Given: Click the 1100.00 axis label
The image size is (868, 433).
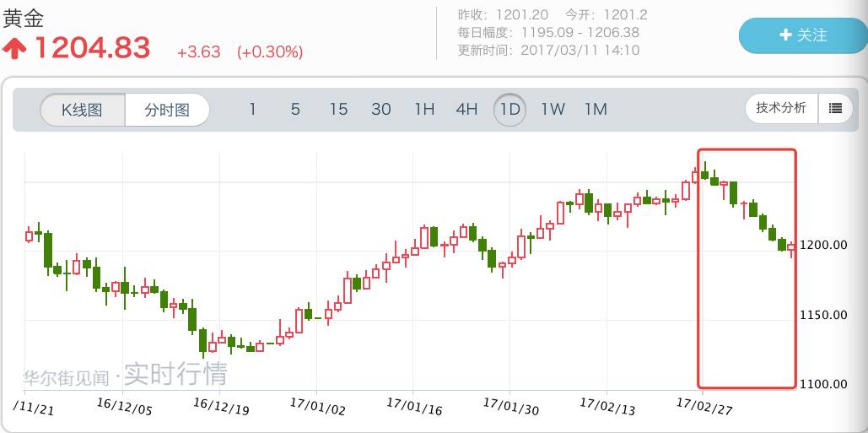Looking at the screenshot, I should click(x=823, y=384).
